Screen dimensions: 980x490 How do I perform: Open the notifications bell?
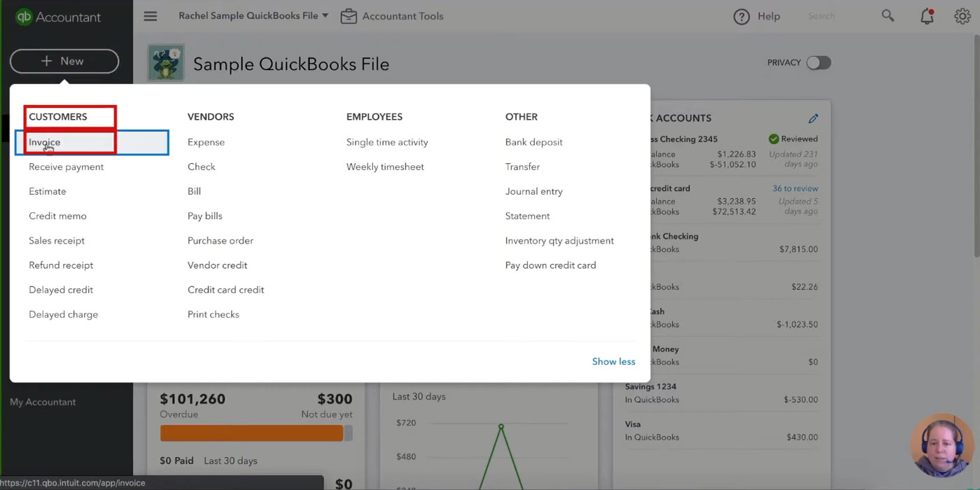pyautogui.click(x=927, y=16)
